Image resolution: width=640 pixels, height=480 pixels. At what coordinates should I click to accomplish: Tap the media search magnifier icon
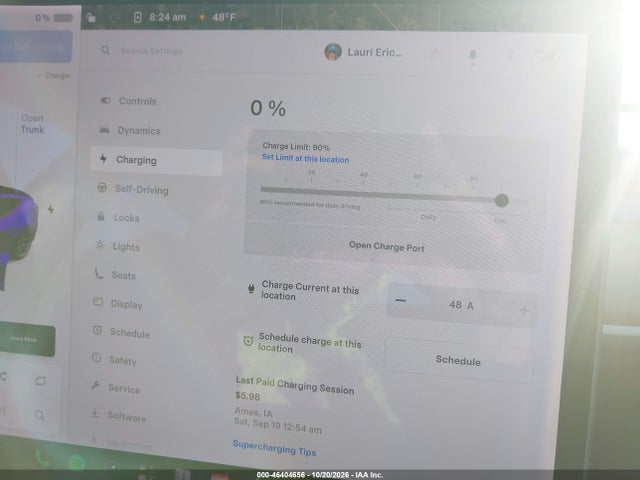39,416
